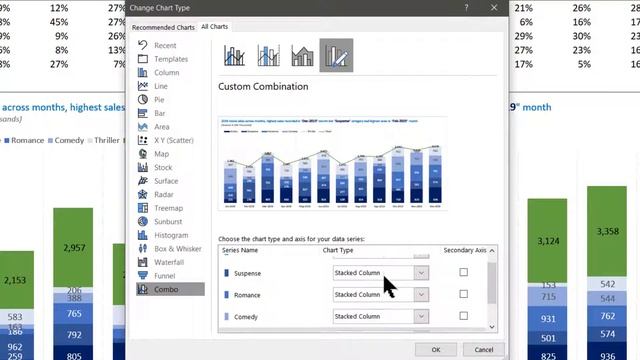Switch to All Charts tab

click(x=214, y=27)
